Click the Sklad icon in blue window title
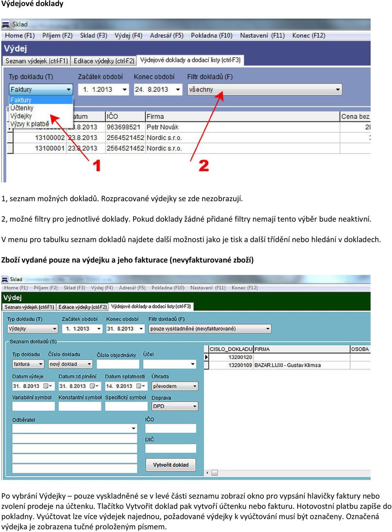 click(x=6, y=24)
